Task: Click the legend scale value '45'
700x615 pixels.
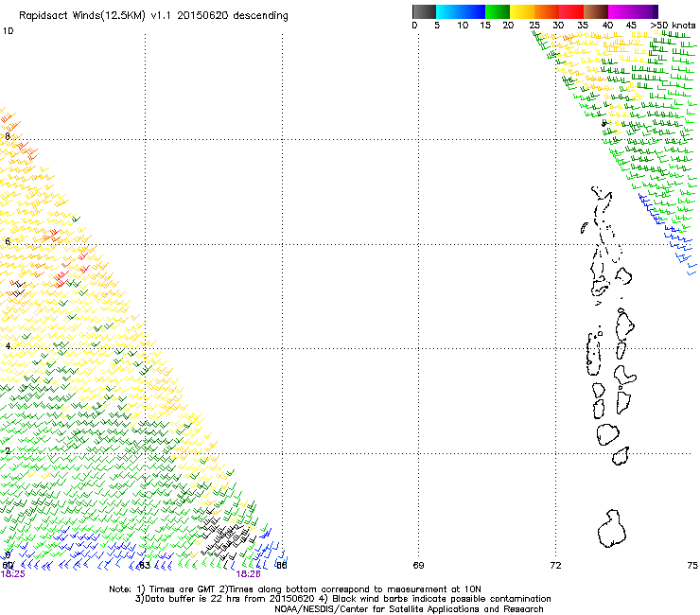Action: coord(631,26)
